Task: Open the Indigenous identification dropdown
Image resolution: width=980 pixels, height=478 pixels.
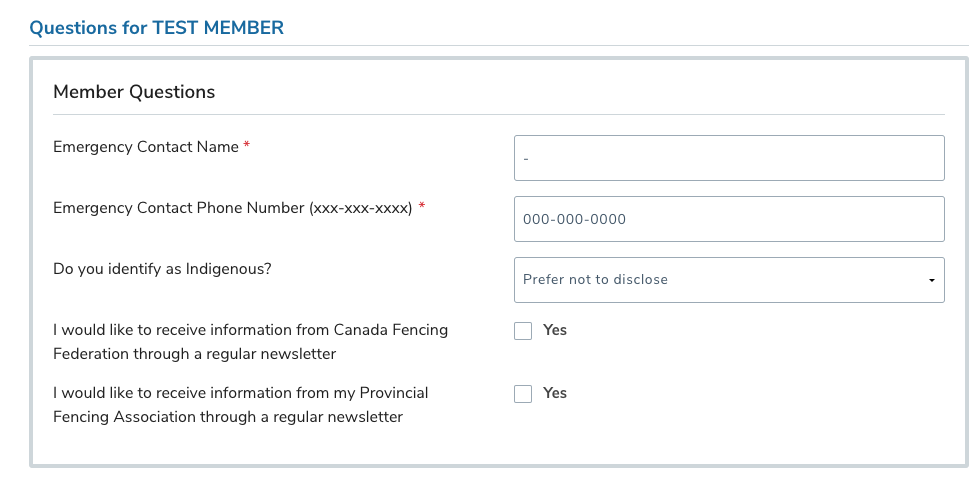Action: [x=729, y=280]
